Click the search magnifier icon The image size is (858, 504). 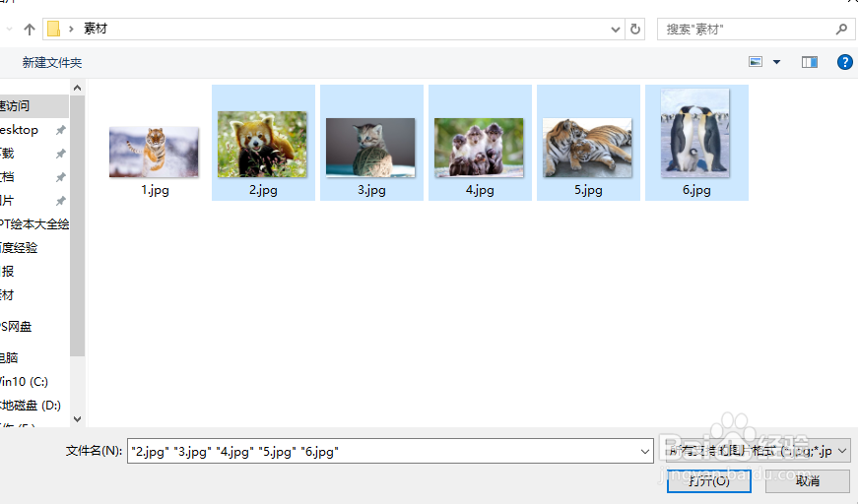click(x=841, y=29)
